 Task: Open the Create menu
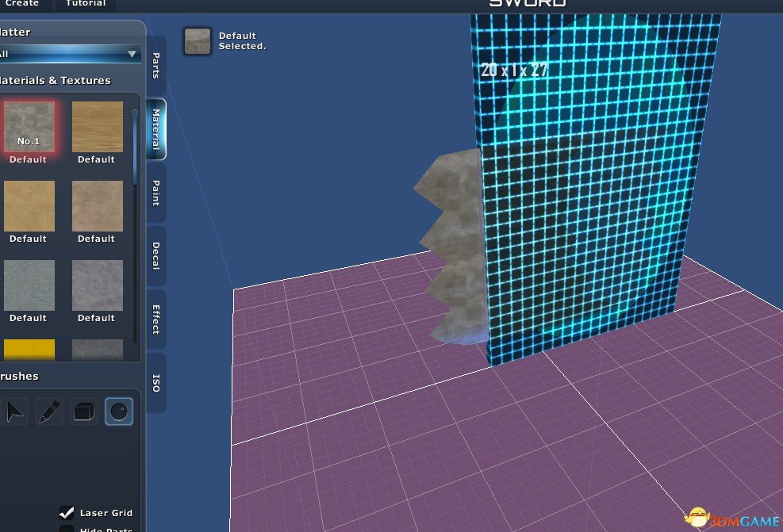(22, 4)
